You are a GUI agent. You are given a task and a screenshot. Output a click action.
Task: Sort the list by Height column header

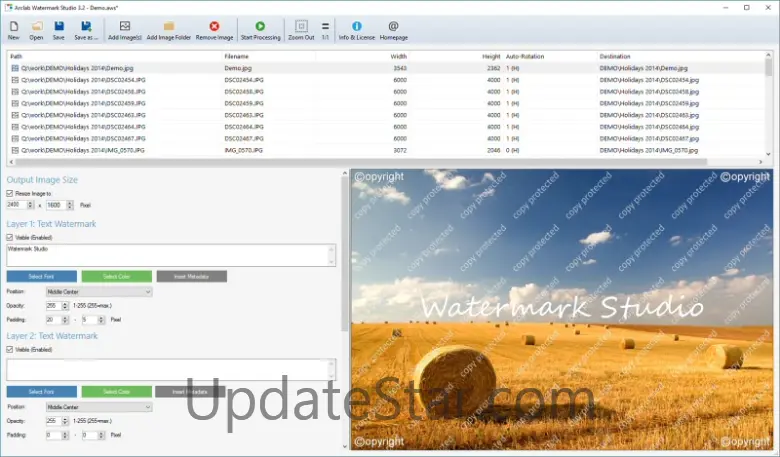[491, 57]
